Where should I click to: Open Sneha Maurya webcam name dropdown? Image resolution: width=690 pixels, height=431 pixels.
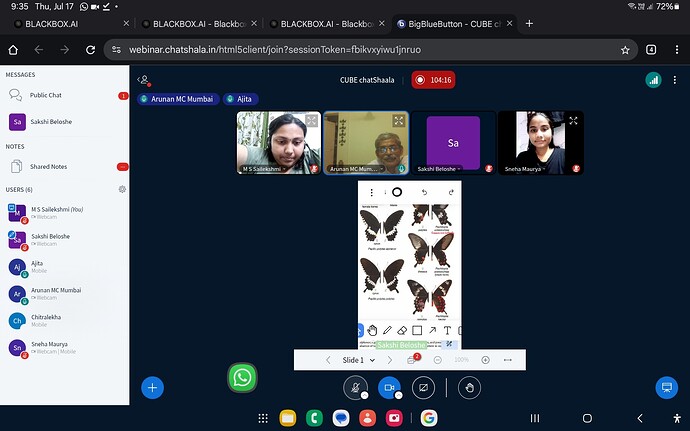[525, 169]
